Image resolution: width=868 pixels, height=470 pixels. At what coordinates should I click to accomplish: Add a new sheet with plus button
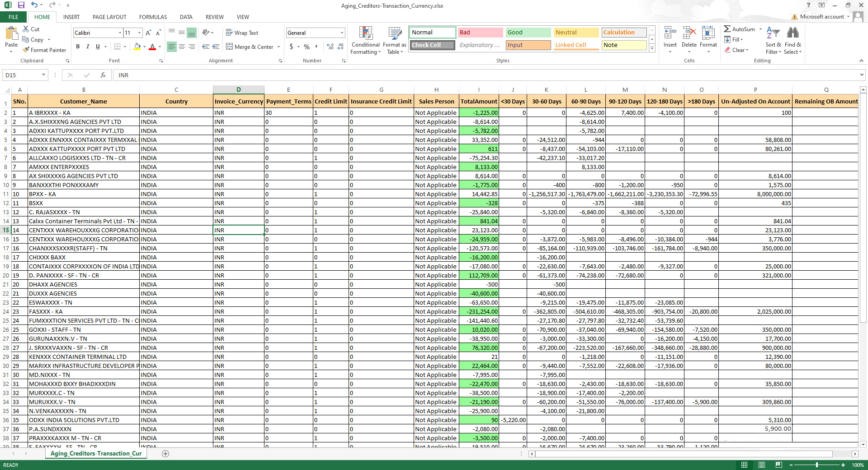point(165,454)
